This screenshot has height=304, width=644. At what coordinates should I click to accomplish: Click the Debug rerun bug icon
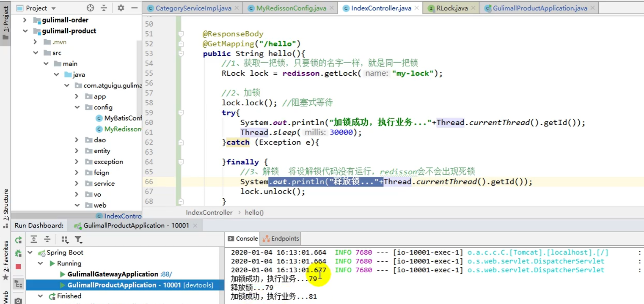click(18, 253)
